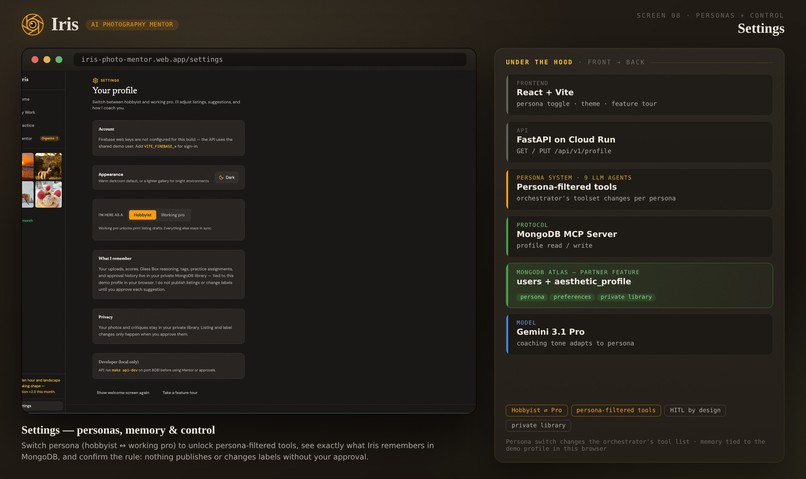
Task: Select the Working pro persona option
Action: [x=173, y=215]
